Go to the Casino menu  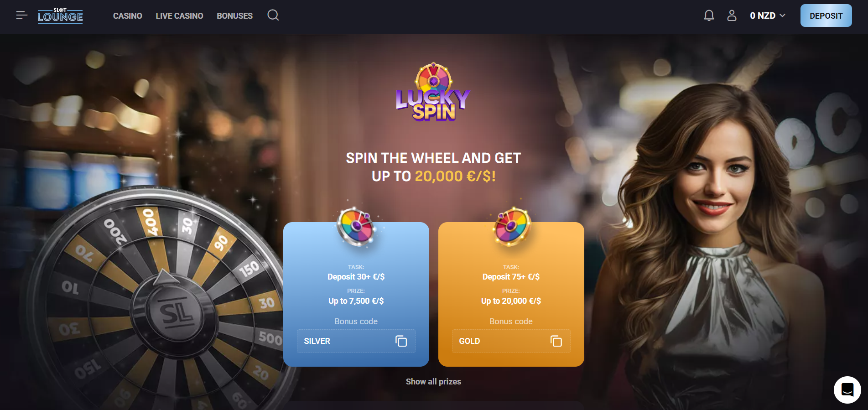click(x=127, y=16)
